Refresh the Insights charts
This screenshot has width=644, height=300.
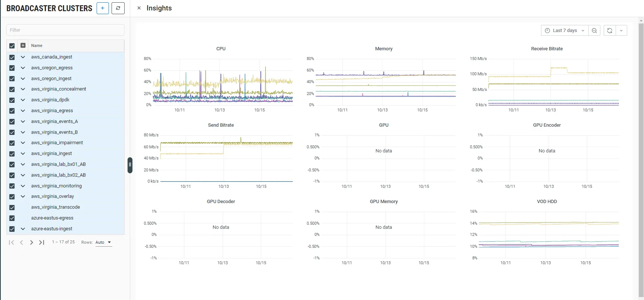[610, 31]
